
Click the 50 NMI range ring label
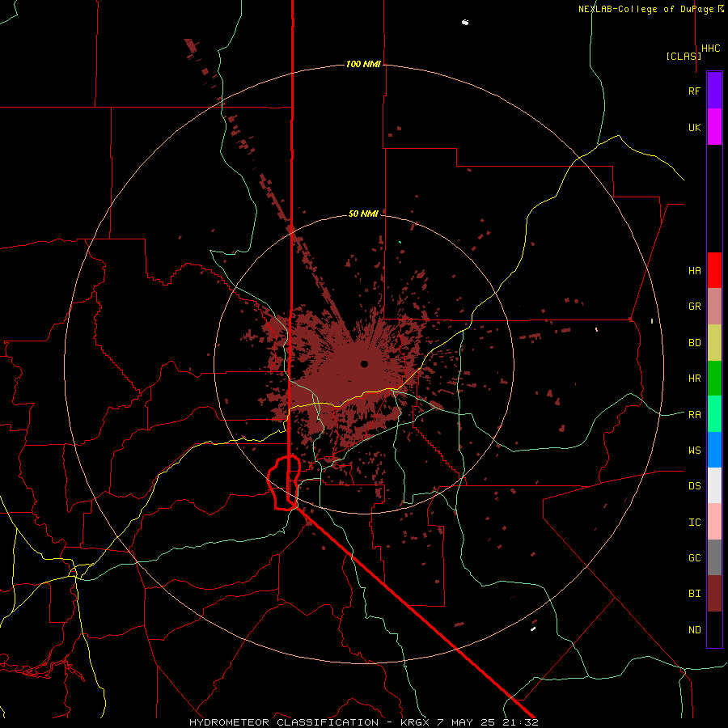coord(363,214)
